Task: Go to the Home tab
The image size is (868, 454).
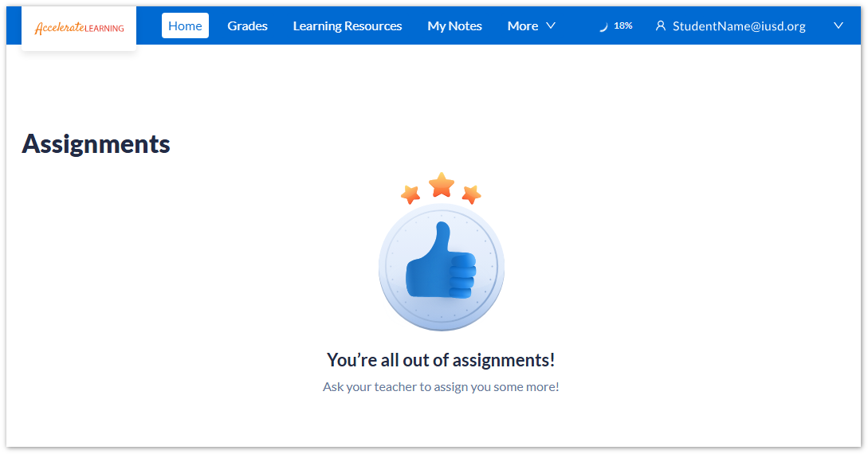Action: [x=185, y=26]
